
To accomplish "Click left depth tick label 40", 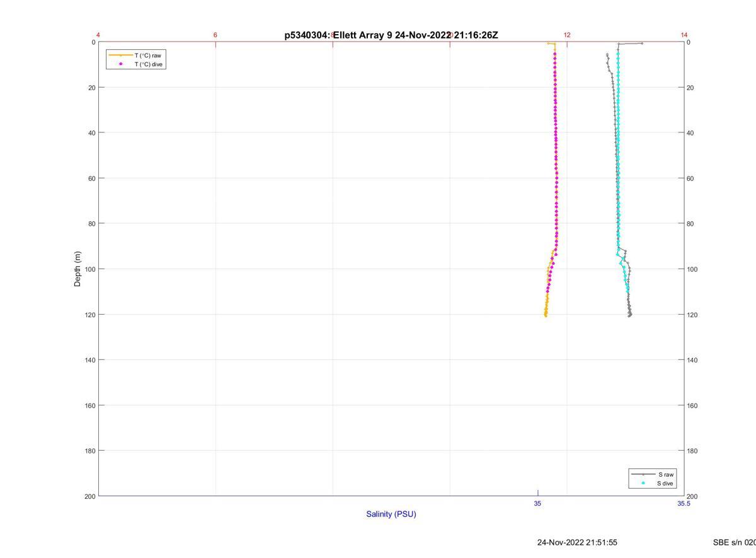I will coord(91,133).
